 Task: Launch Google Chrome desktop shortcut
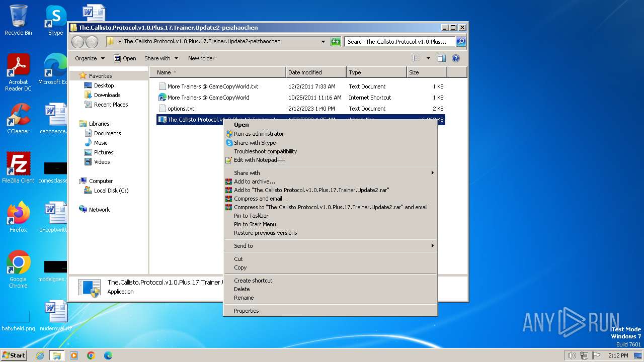coord(18,269)
